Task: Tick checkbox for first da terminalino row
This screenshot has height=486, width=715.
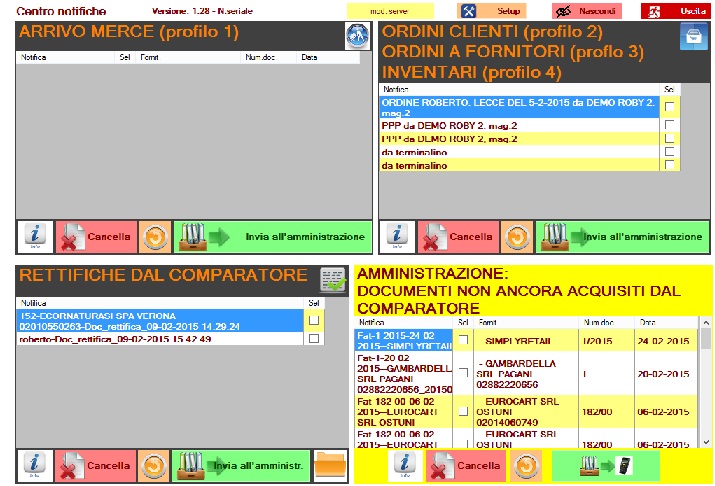Action: coord(669,151)
